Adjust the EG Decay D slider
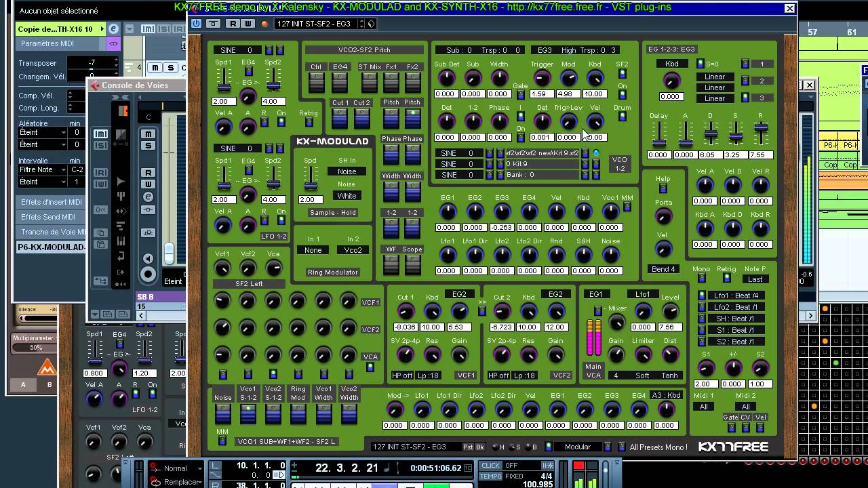 pos(710,134)
